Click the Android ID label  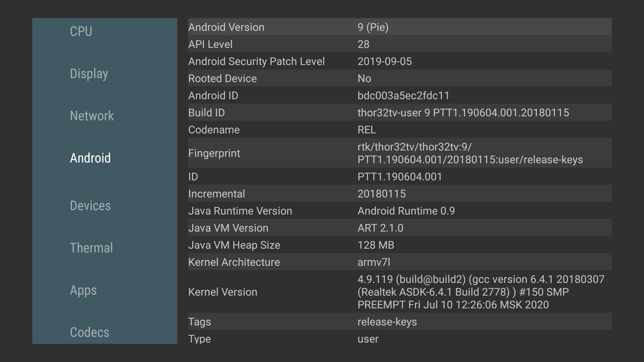pos(213,96)
